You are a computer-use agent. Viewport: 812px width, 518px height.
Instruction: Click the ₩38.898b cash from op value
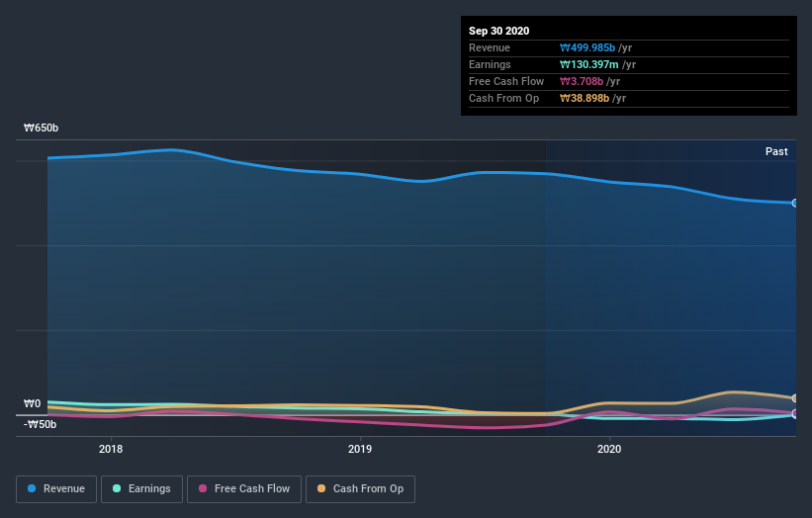tap(585, 98)
